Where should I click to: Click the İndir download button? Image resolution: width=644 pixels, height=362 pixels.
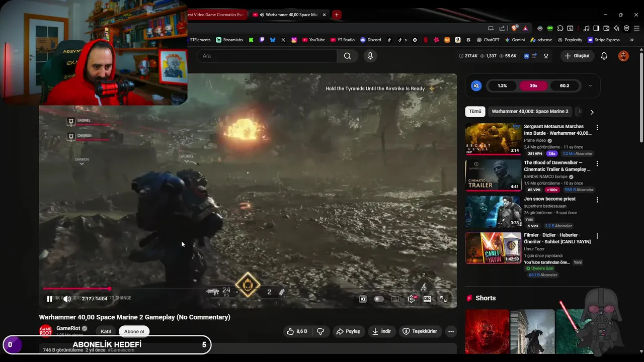tap(381, 331)
